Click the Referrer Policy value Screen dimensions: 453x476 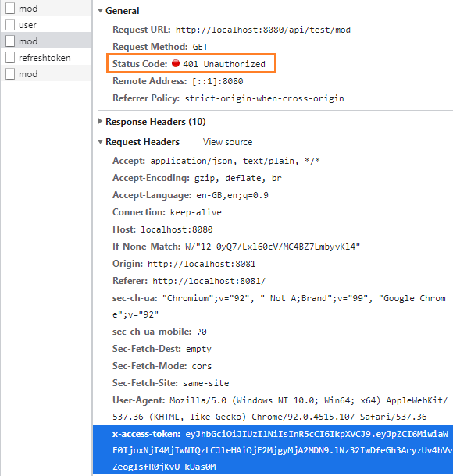pos(264,98)
